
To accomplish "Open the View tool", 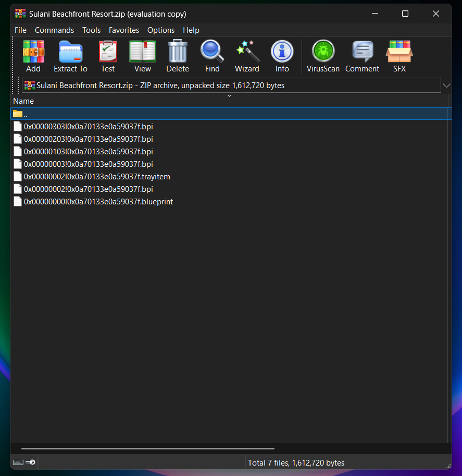I will (x=143, y=56).
